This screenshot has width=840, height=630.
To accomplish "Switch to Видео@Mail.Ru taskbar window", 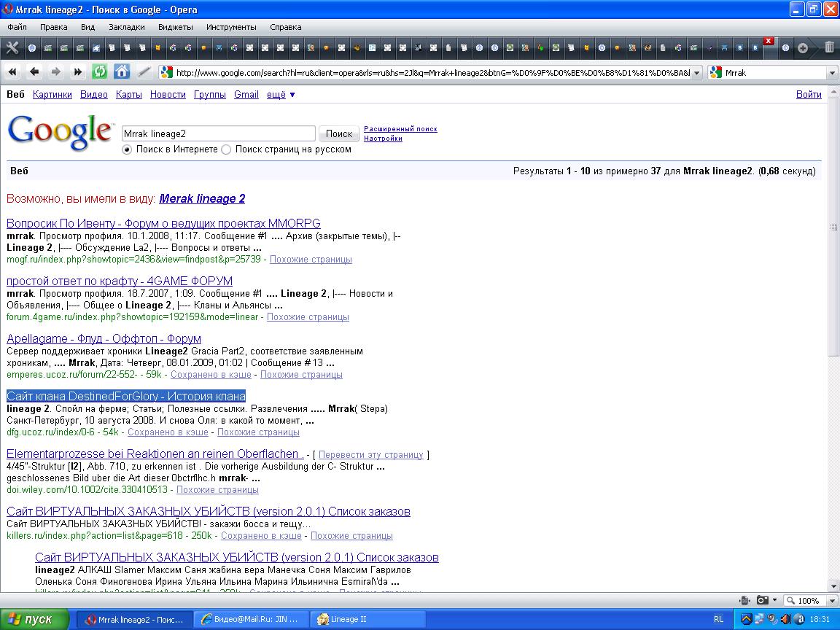I will tap(250, 619).
